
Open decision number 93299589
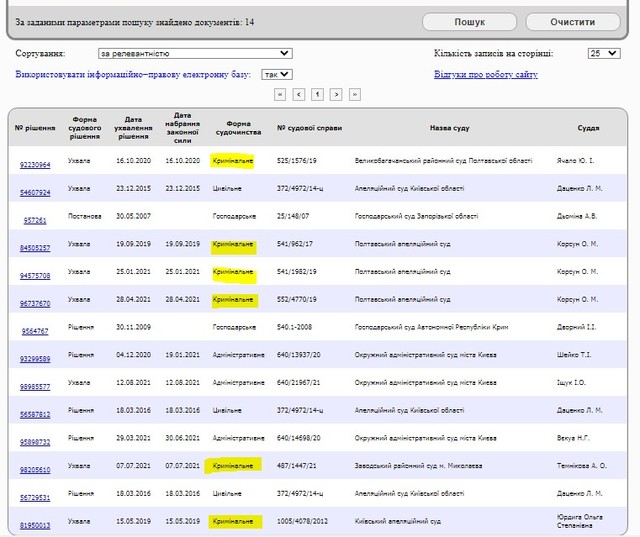click(35, 358)
